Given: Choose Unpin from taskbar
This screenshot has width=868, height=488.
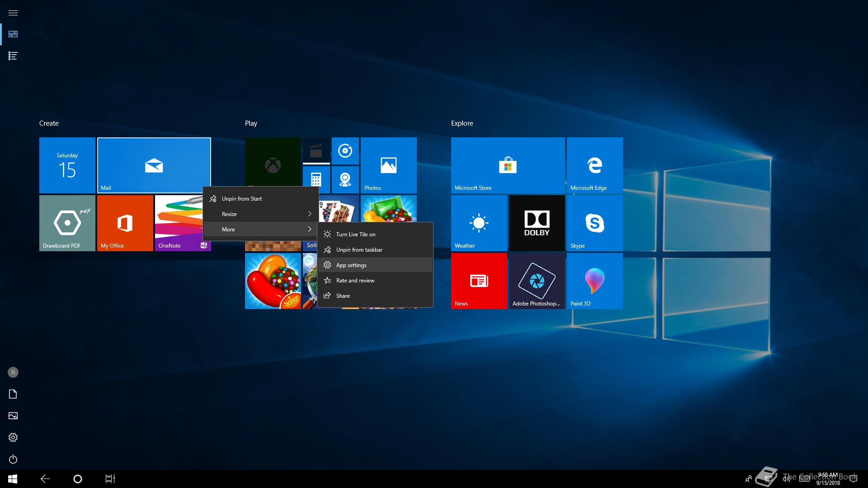Looking at the screenshot, I should click(x=375, y=250).
